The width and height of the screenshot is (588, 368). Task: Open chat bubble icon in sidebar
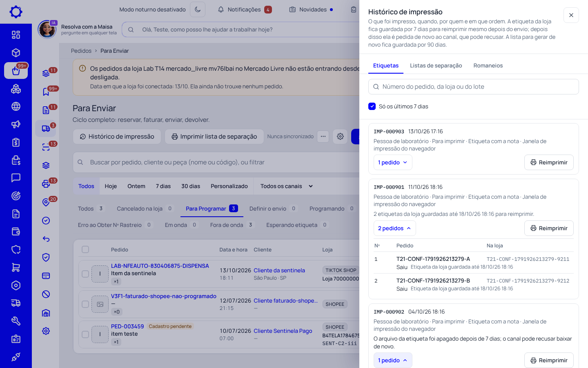pos(16,178)
